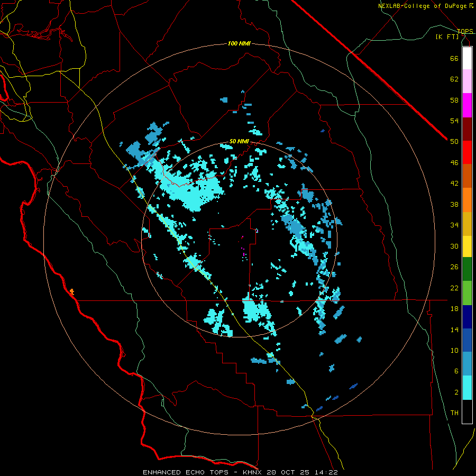
Task: Click the yellow 30 K FT legend swatch
Action: click(467, 246)
